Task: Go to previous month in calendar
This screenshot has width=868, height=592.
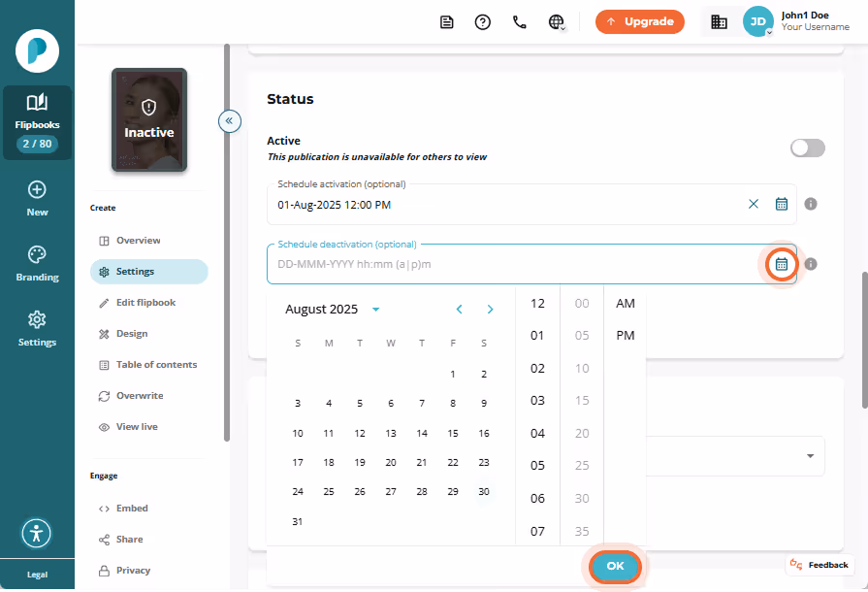Action: (x=459, y=310)
